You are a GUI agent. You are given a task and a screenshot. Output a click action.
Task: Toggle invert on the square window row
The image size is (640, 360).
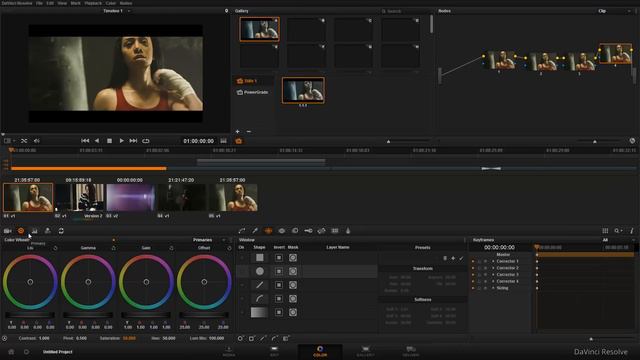point(279,258)
